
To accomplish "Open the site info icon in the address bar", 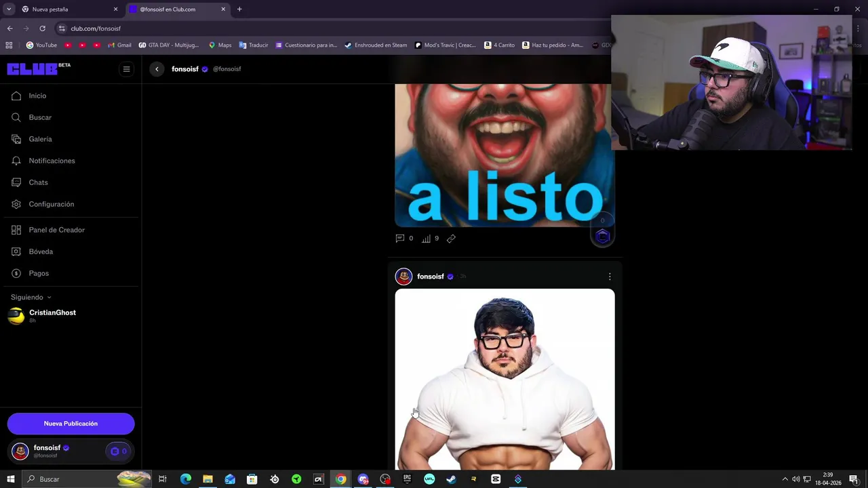I will (62, 28).
